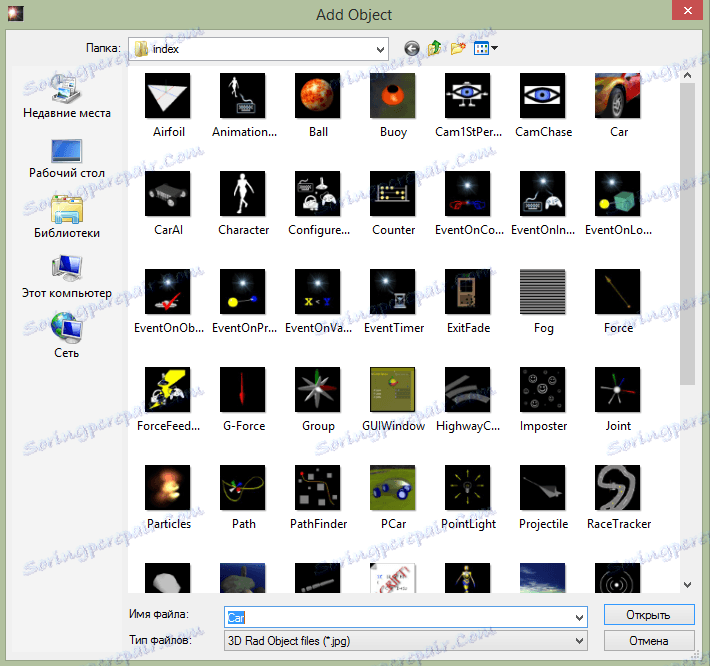
Task: Click the file list scrollbar thumb
Action: [x=687, y=234]
